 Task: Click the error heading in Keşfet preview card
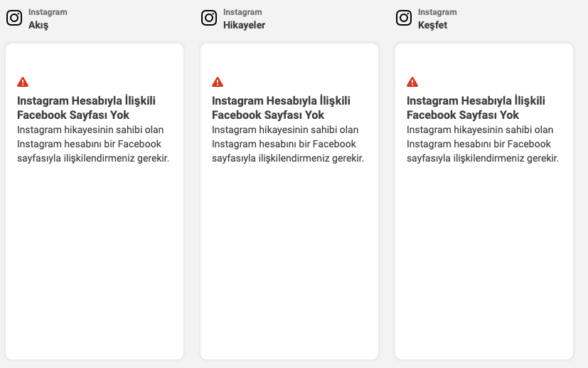[x=476, y=107]
